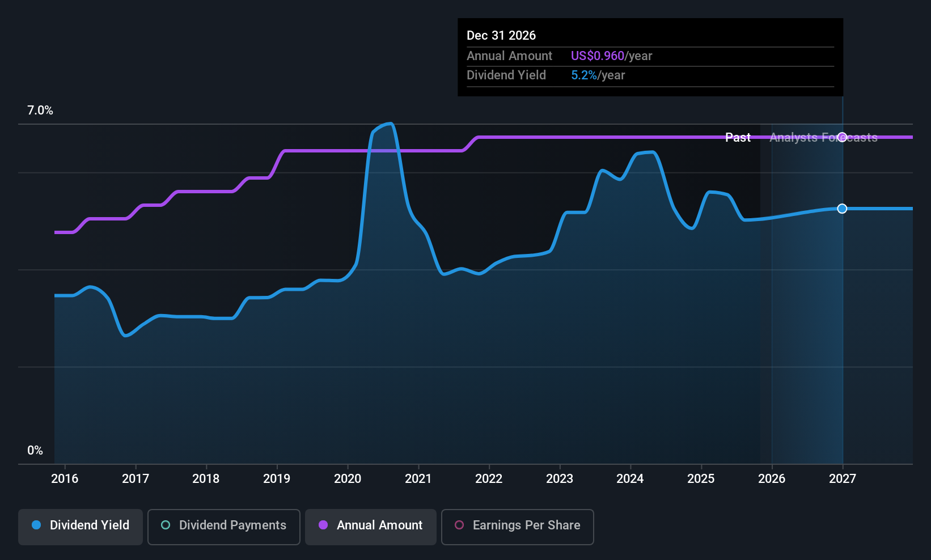This screenshot has height=560, width=931.
Task: Select the 2024 year label on the axis
Action: (630, 479)
